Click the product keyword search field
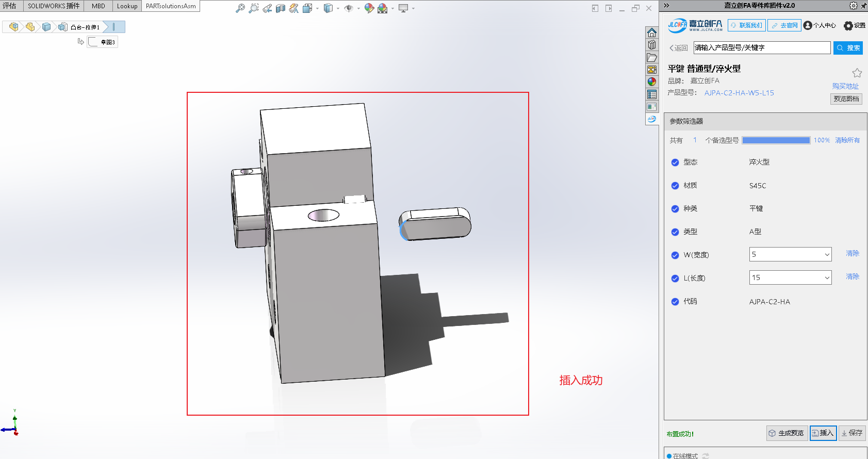The height and width of the screenshot is (459, 868). click(x=761, y=47)
